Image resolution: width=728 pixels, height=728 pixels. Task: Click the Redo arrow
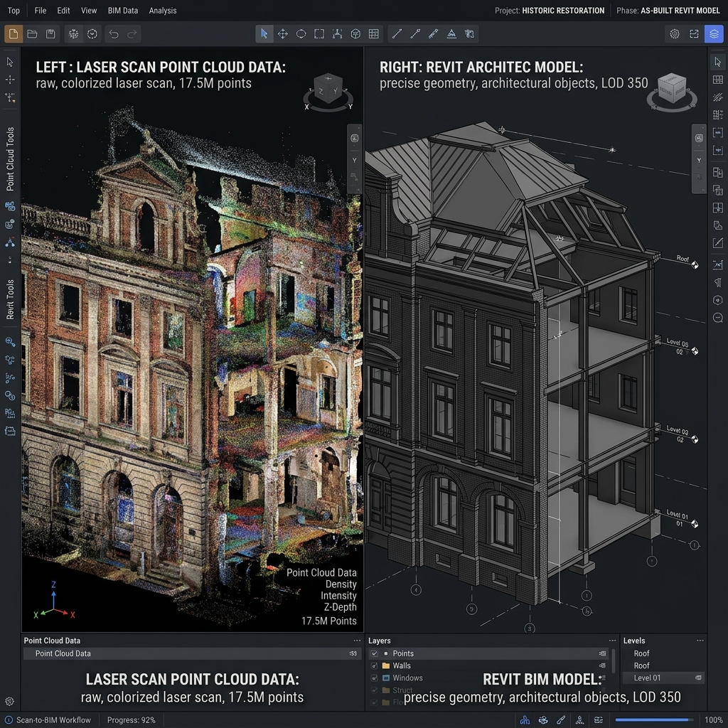click(x=132, y=34)
